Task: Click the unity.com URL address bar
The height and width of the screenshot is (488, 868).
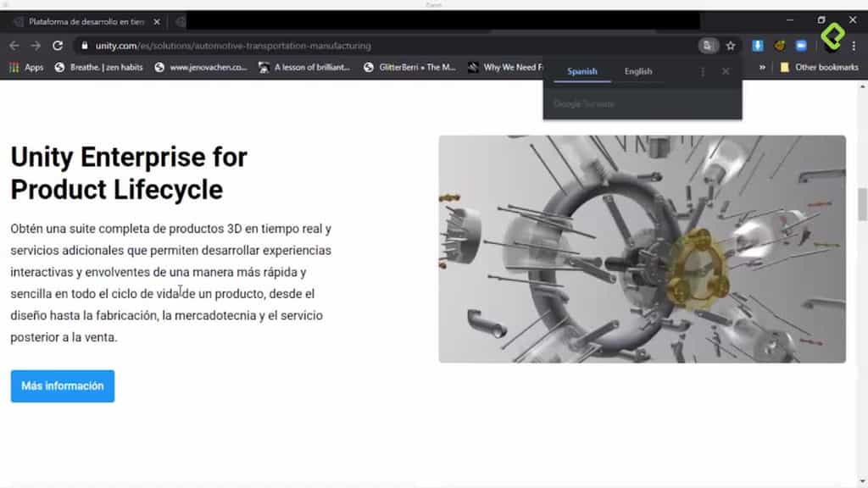Action: 232,46
